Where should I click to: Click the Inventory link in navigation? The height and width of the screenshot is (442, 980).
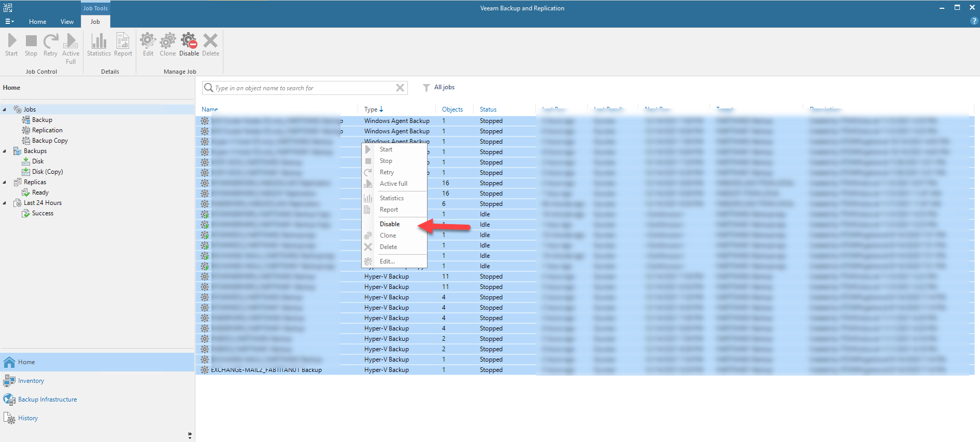tap(31, 381)
